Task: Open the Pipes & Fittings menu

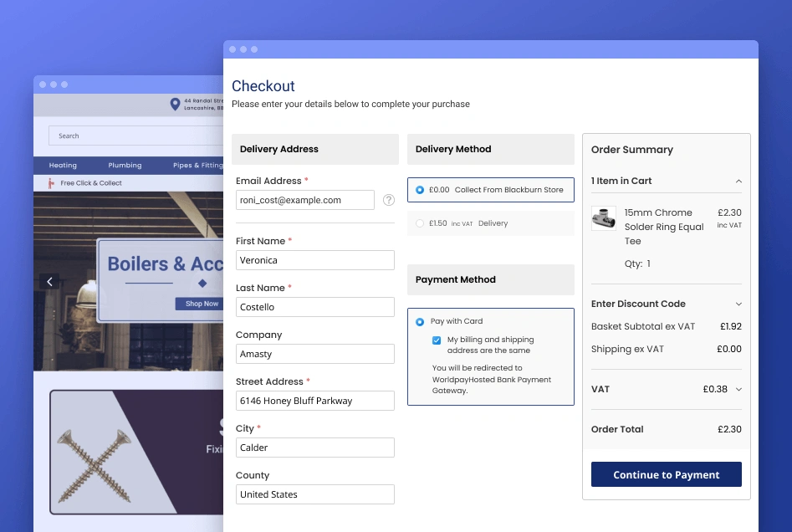Action: click(197, 166)
